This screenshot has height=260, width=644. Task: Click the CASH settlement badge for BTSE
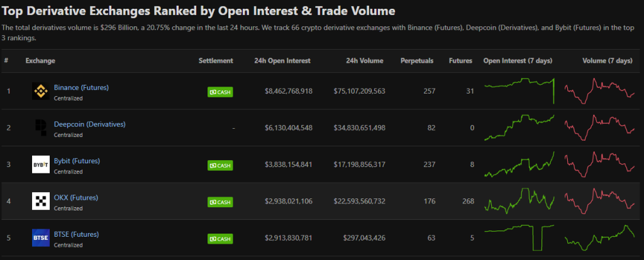(x=220, y=239)
